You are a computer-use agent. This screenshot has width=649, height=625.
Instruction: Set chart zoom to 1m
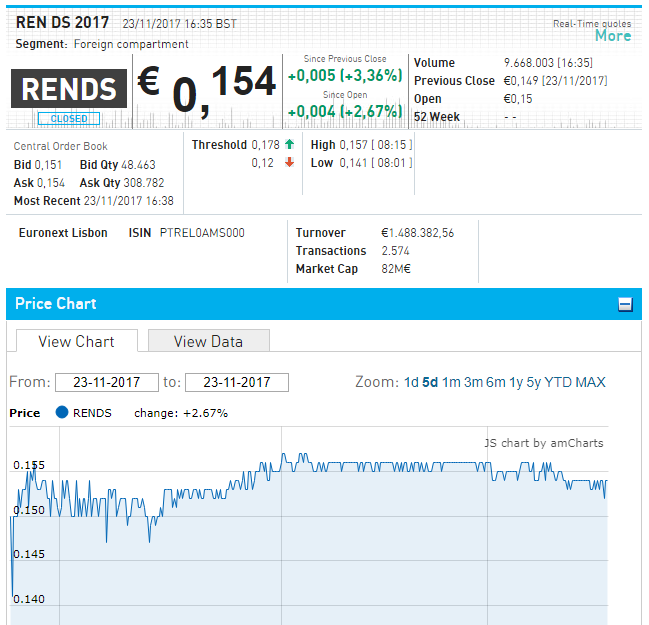click(451, 382)
